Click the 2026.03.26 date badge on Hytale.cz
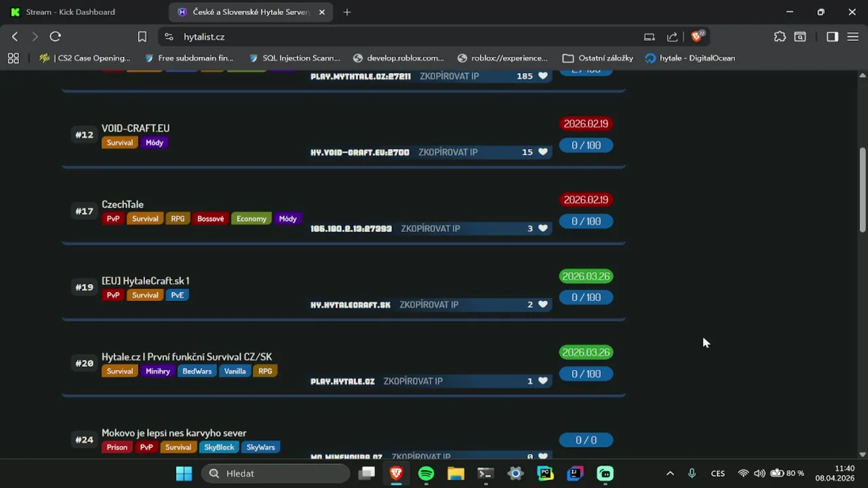This screenshot has width=868, height=488. (586, 352)
